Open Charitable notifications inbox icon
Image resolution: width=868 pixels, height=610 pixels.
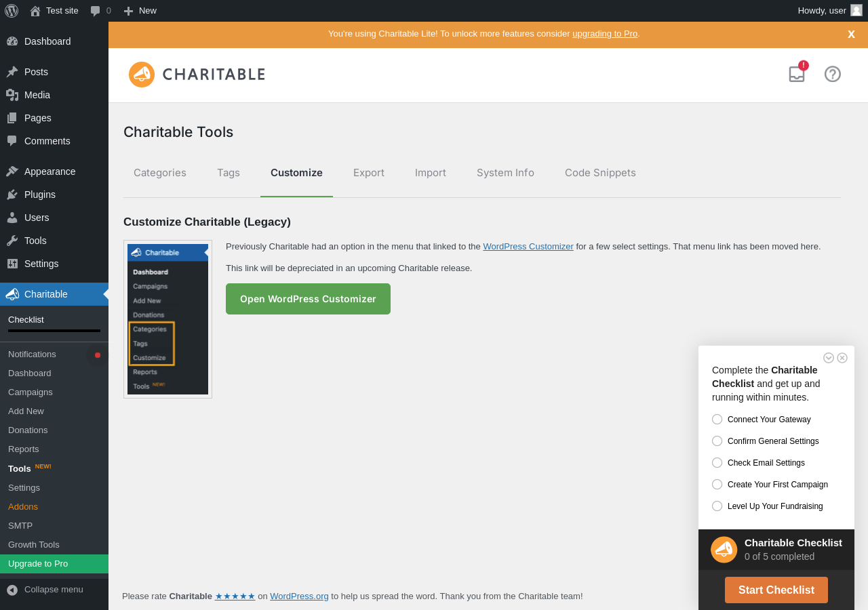pyautogui.click(x=797, y=74)
